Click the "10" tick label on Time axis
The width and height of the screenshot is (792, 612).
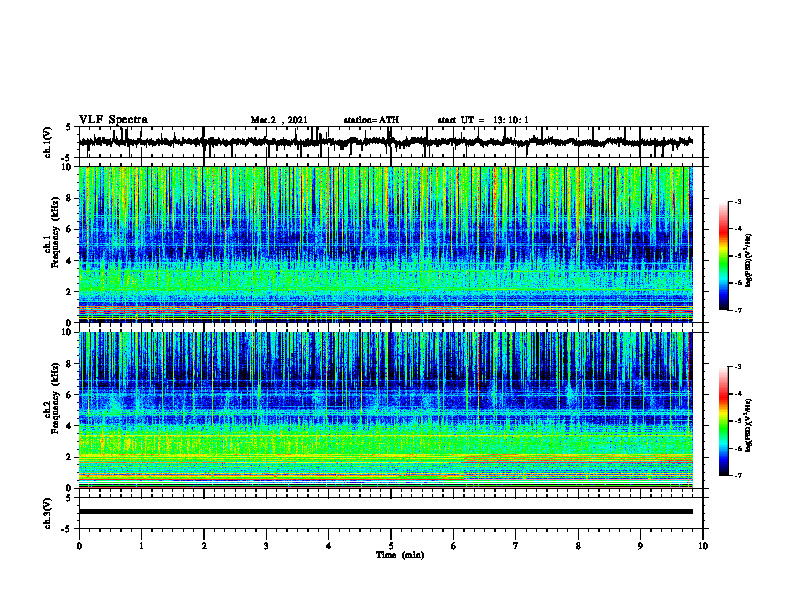click(x=703, y=546)
